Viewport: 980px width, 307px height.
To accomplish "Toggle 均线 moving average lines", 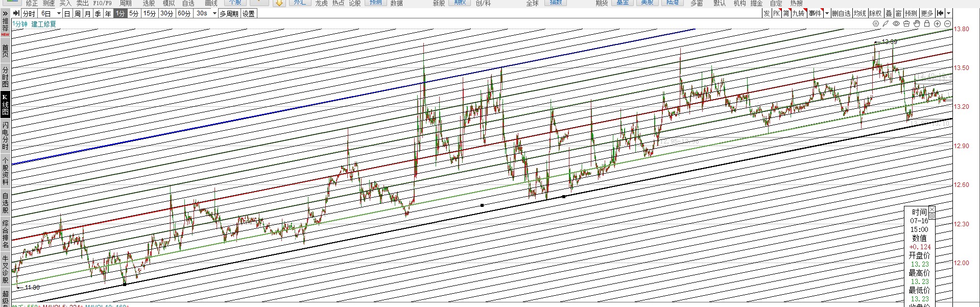I will [860, 13].
